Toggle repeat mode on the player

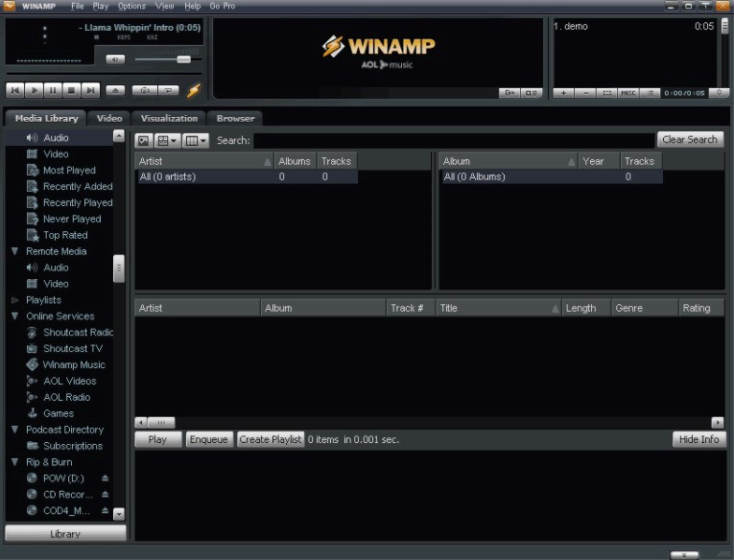pyautogui.click(x=168, y=90)
